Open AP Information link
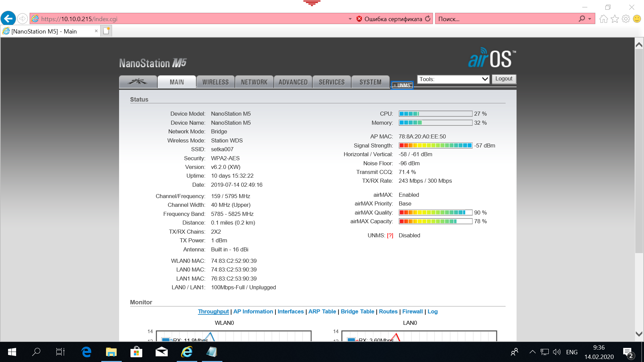The image size is (644, 362). [x=253, y=311]
